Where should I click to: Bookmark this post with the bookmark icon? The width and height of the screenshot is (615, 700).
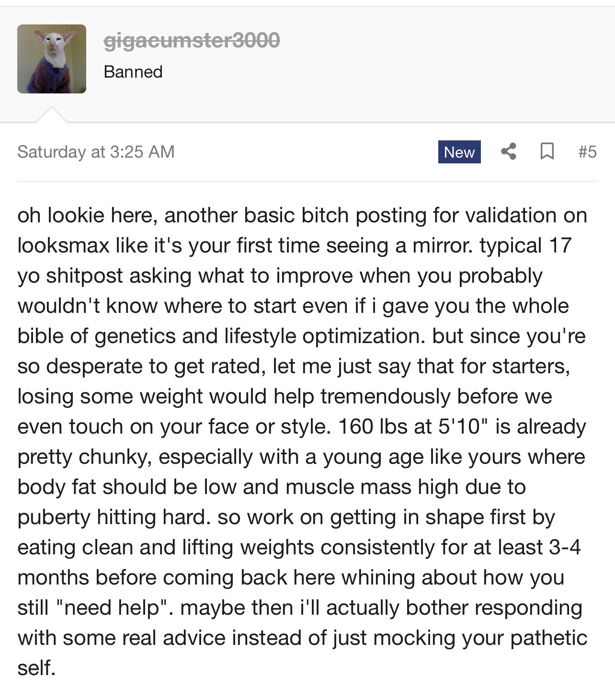point(547,151)
